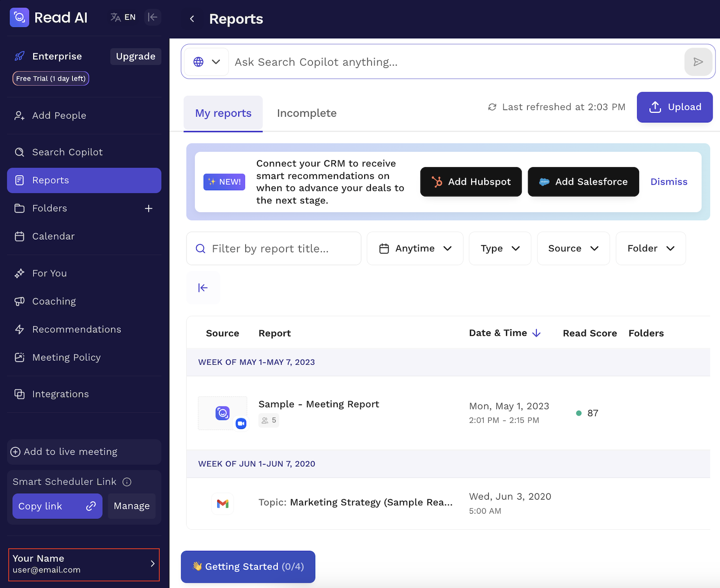Expand the Anytime date filter dropdown

pos(415,249)
